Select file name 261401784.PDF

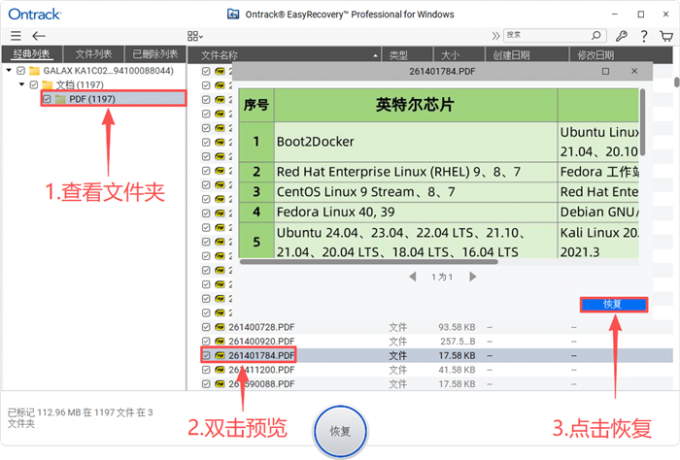coord(262,356)
